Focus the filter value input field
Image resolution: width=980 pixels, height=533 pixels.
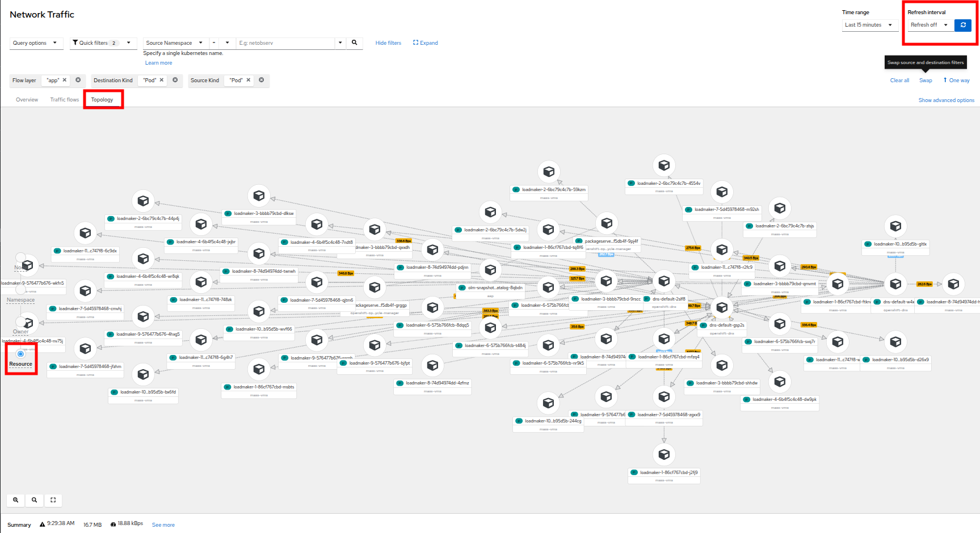pos(285,43)
